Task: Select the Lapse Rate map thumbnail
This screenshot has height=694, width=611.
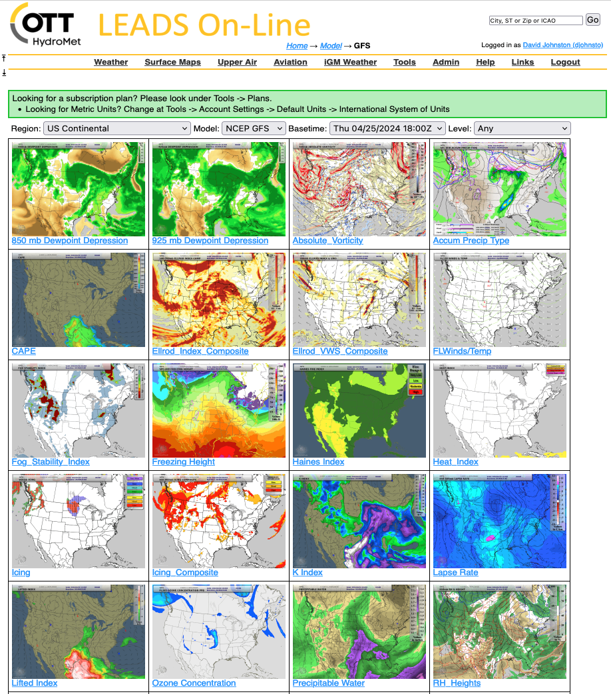Action: pyautogui.click(x=499, y=521)
